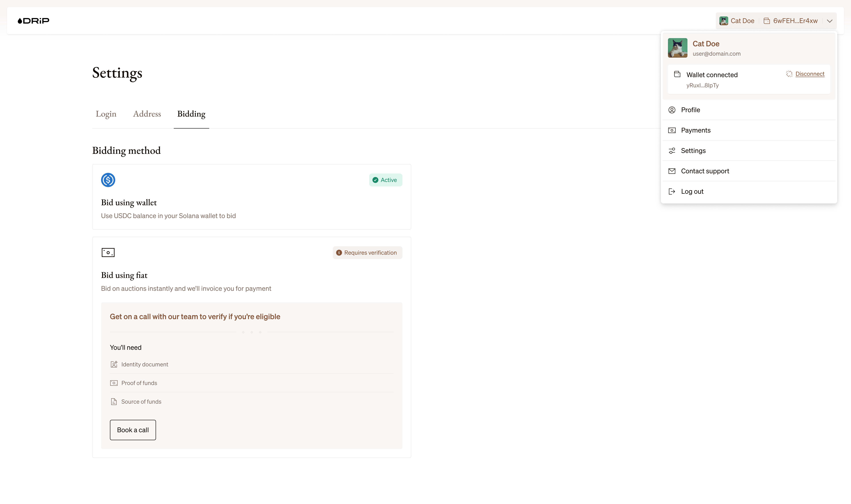Click the DRiP logo in header
Screen dimensions: 851x504
(33, 21)
